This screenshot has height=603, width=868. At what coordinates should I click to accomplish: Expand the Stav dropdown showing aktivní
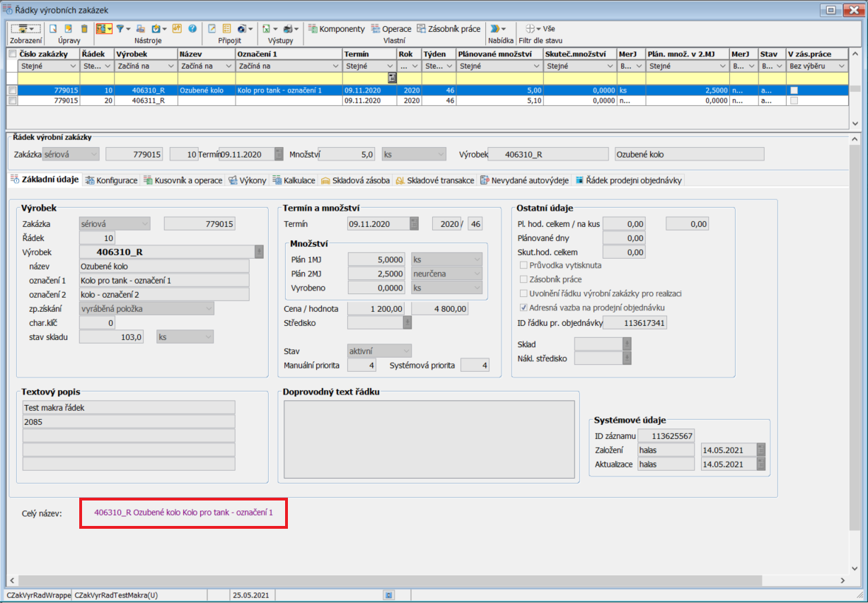pyautogui.click(x=406, y=351)
